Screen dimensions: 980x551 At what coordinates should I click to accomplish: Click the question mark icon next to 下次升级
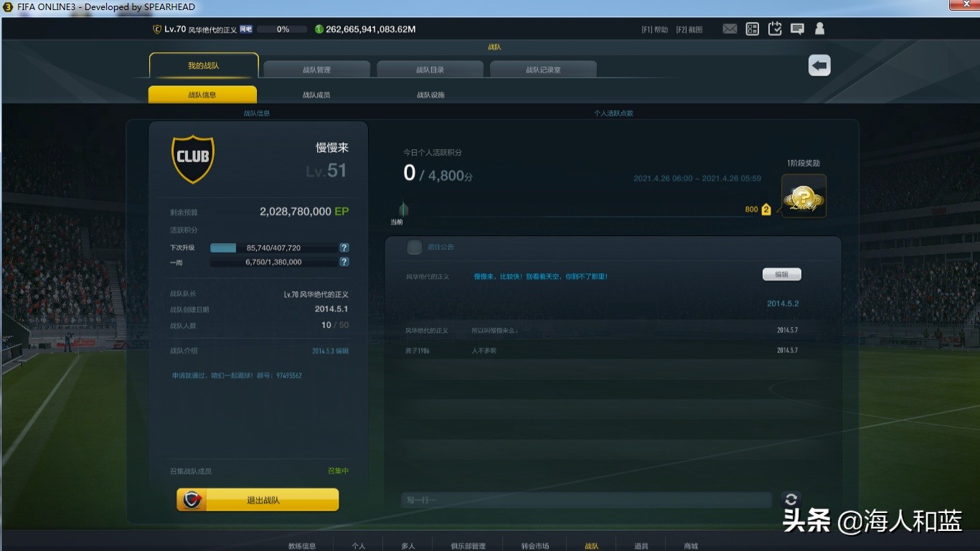pyautogui.click(x=344, y=248)
